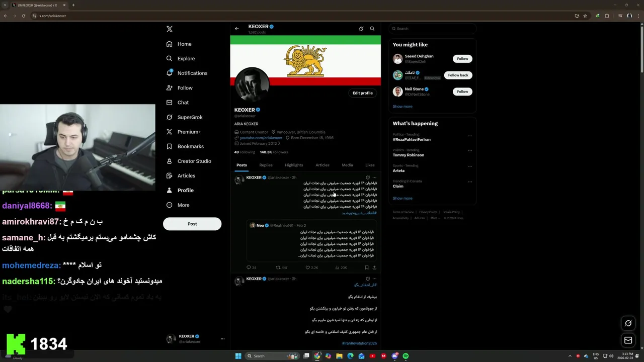Switch to the profile Articles tab

point(323,165)
